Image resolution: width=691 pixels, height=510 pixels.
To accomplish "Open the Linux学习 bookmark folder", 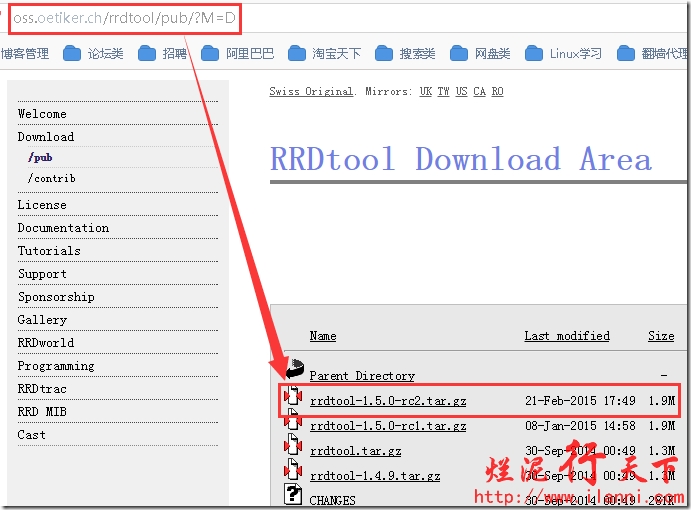I will pos(563,54).
